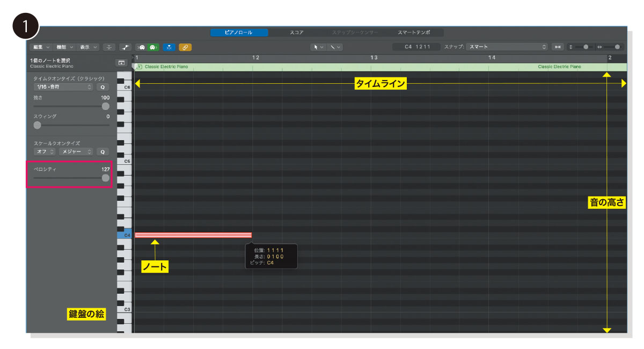
Task: Click the ベロシティ value 127
Action: click(x=105, y=169)
